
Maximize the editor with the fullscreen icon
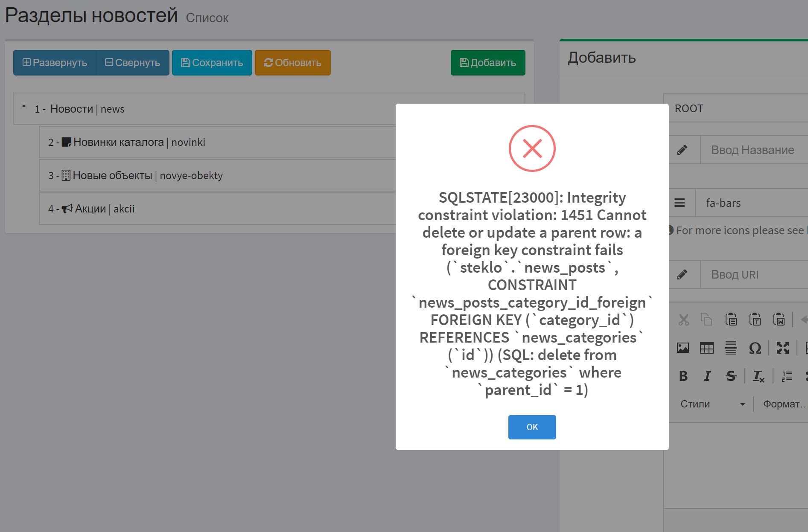783,348
